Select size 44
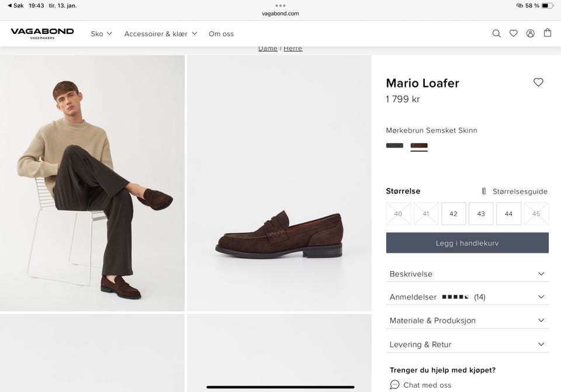This screenshot has height=392, width=561. (x=508, y=214)
